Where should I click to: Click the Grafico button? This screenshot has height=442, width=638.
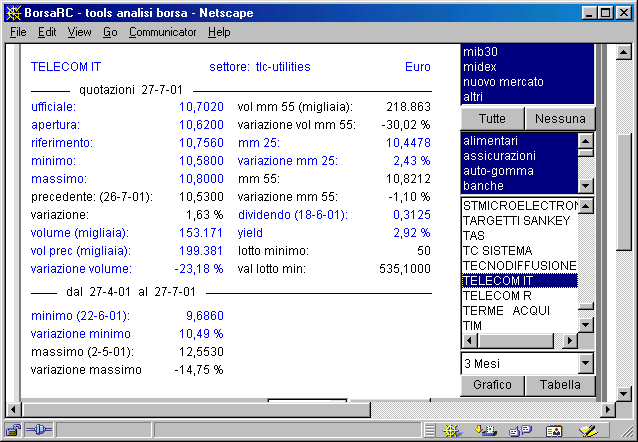(492, 385)
